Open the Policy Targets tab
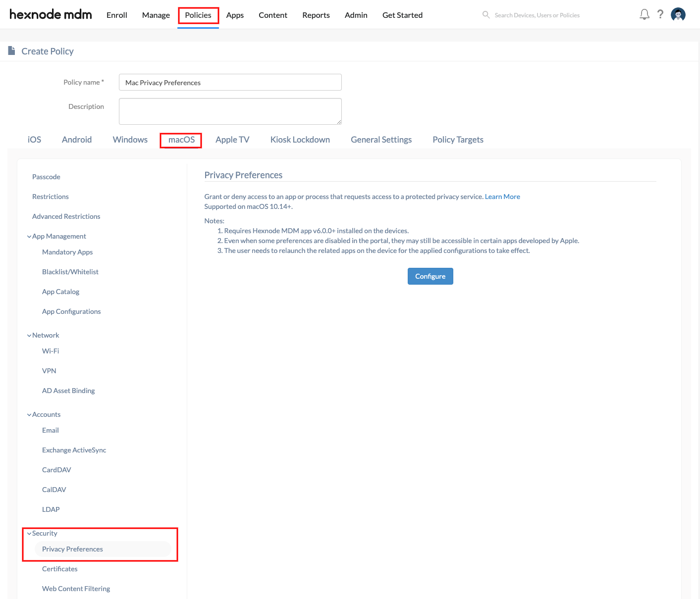This screenshot has height=599, width=700. [x=458, y=140]
